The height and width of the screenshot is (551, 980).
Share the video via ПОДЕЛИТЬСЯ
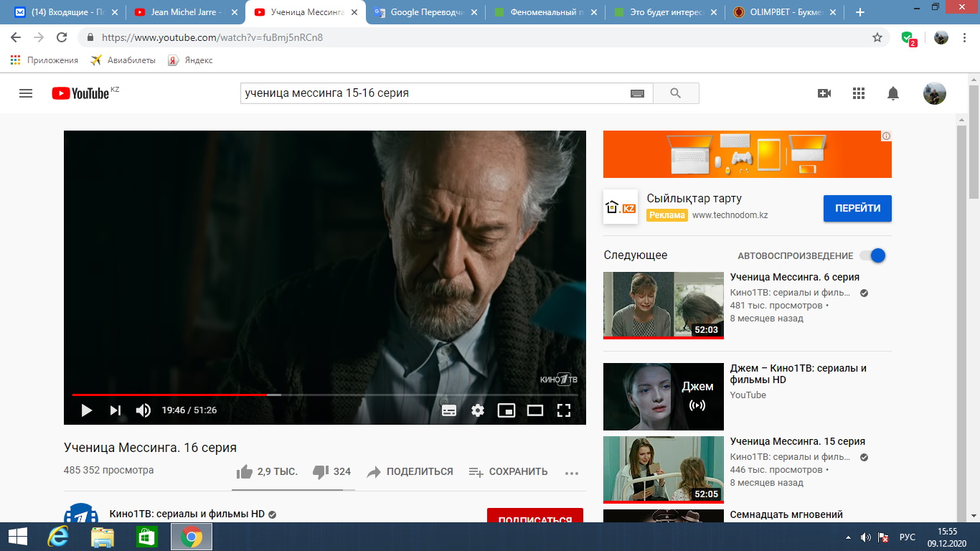410,471
